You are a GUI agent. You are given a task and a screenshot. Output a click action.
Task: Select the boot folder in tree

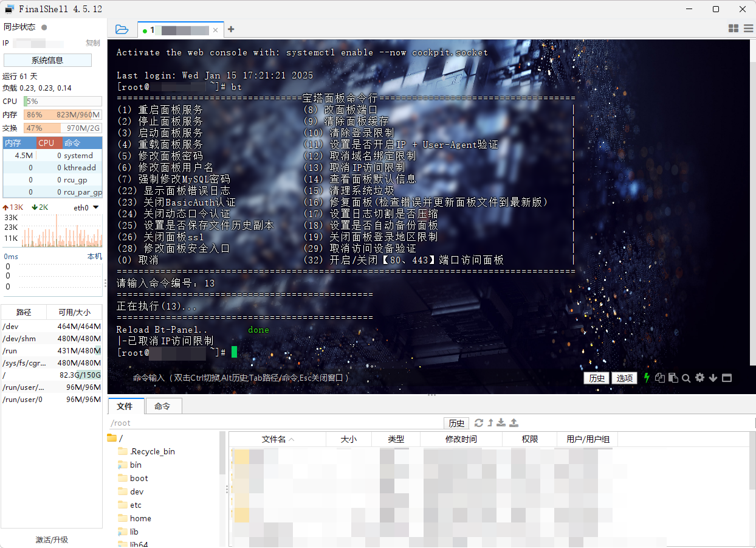point(133,478)
